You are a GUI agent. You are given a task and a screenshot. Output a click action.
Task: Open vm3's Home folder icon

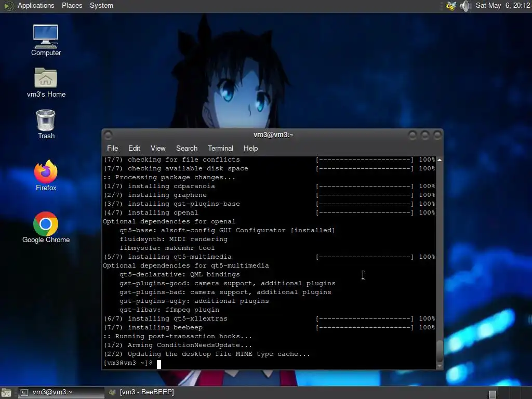coord(46,83)
